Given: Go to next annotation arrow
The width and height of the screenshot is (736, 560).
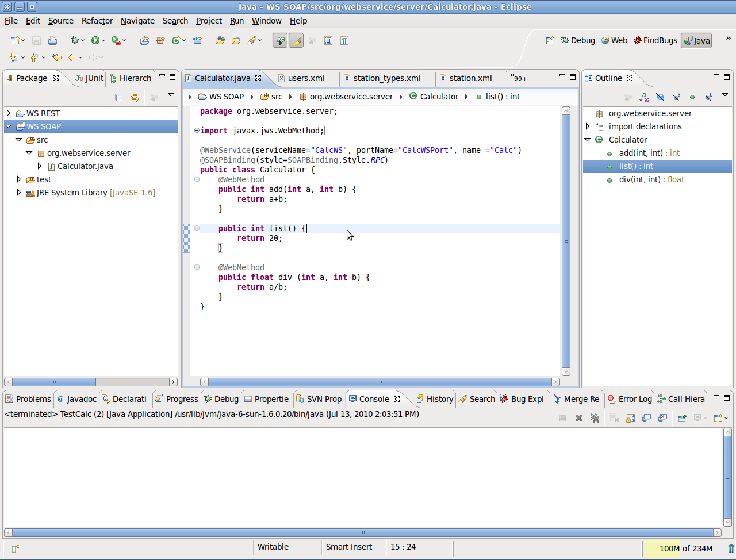Looking at the screenshot, I should (14, 57).
